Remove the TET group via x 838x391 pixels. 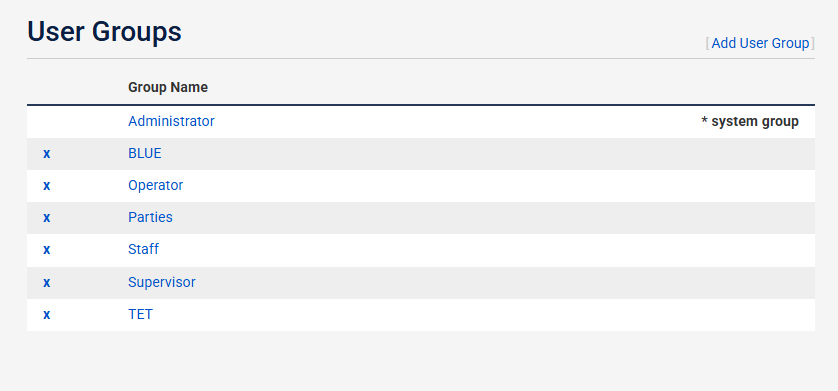pyautogui.click(x=46, y=315)
